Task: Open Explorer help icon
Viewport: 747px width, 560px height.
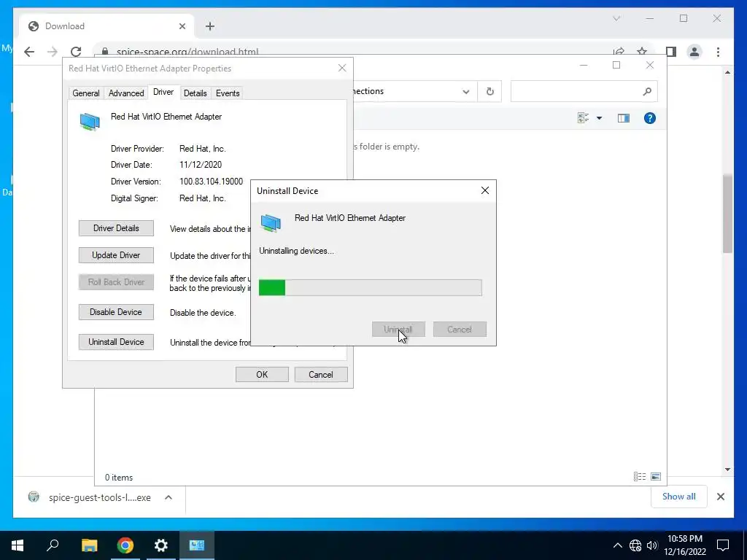Action: [650, 118]
